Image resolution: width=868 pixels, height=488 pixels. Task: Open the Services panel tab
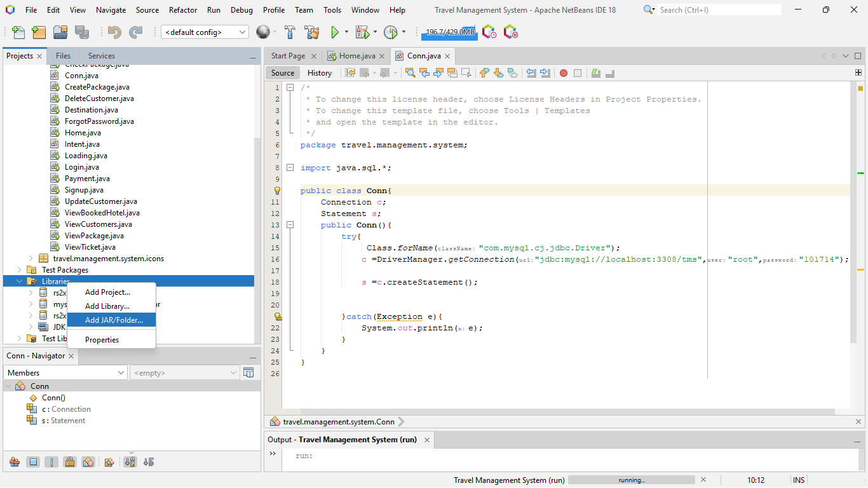(102, 56)
